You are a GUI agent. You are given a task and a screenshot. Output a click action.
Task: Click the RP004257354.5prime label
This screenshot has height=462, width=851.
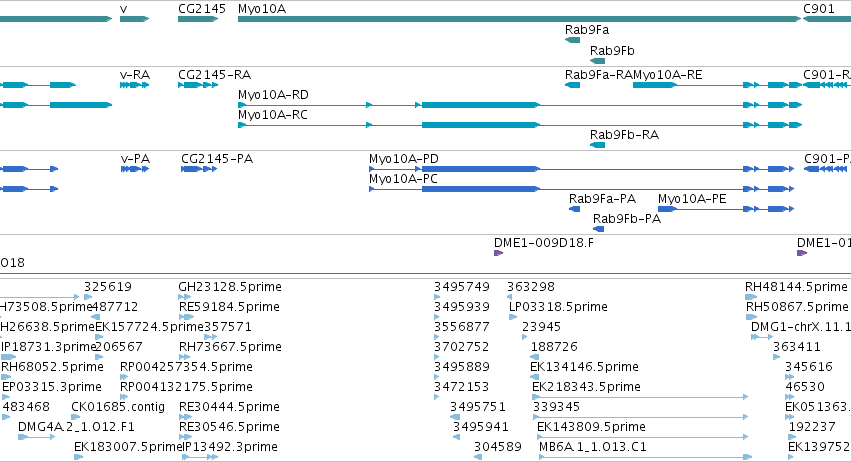(186, 367)
